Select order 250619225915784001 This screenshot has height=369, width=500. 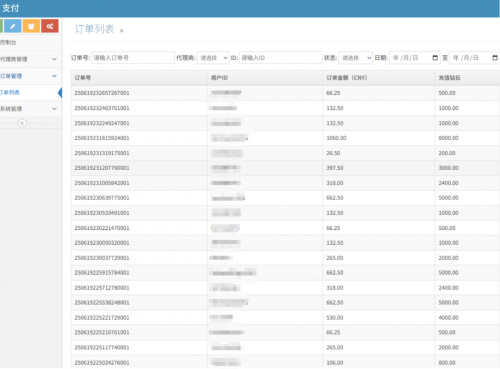point(102,273)
